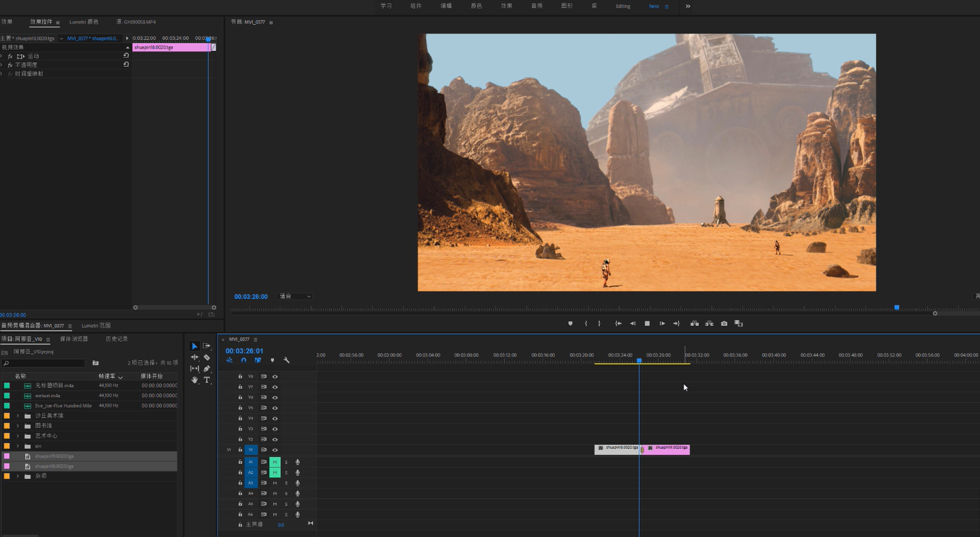The image size is (980, 537).
Task: Hide track V1 with its eye icon
Action: click(275, 450)
